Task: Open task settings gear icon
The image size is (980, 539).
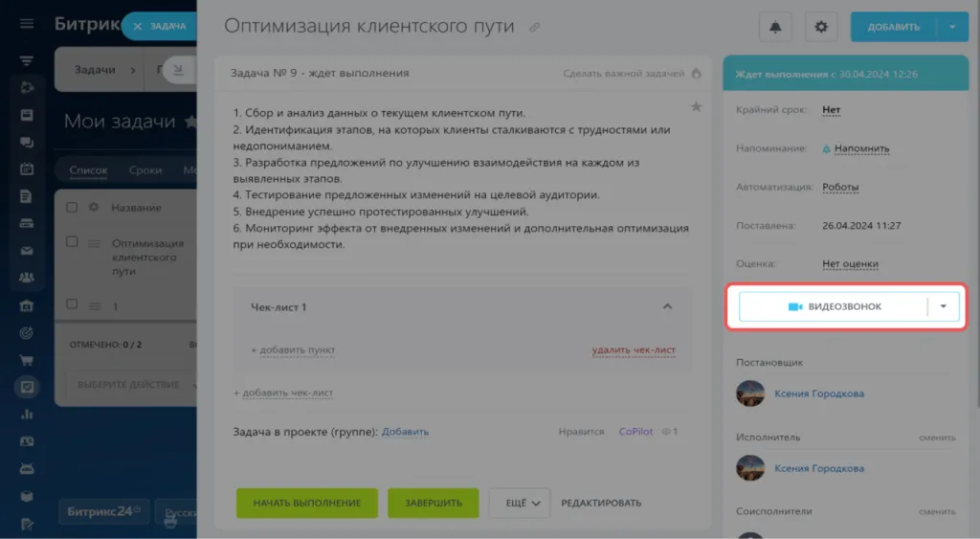Action: [821, 27]
